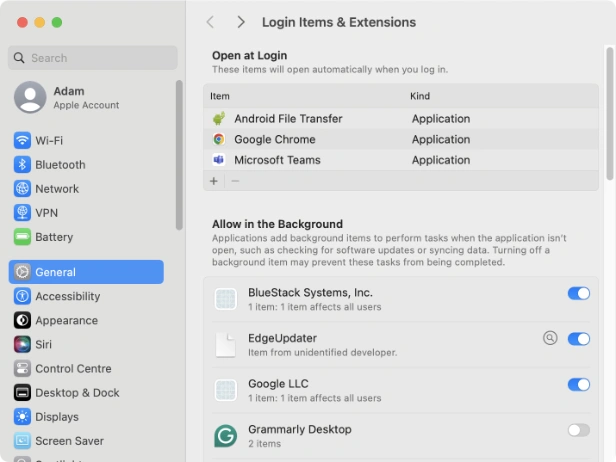616x462 pixels.
Task: Select the Siri settings icon
Action: pyautogui.click(x=22, y=345)
